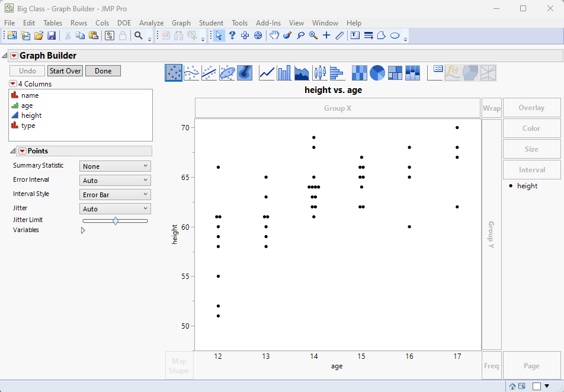Click the Open file folder icon

coord(39,36)
